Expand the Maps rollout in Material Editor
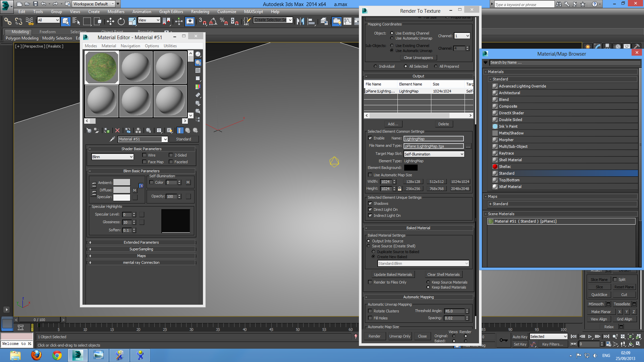 pyautogui.click(x=141, y=256)
